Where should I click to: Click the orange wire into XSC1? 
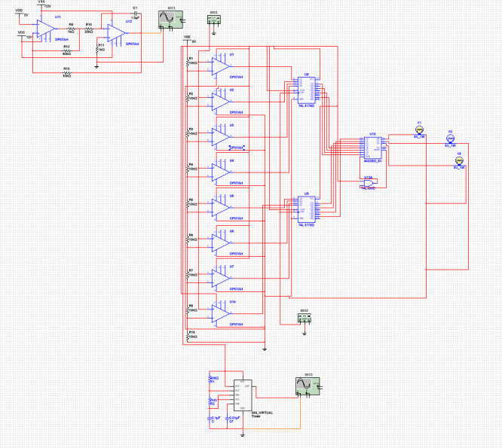[x=151, y=33]
